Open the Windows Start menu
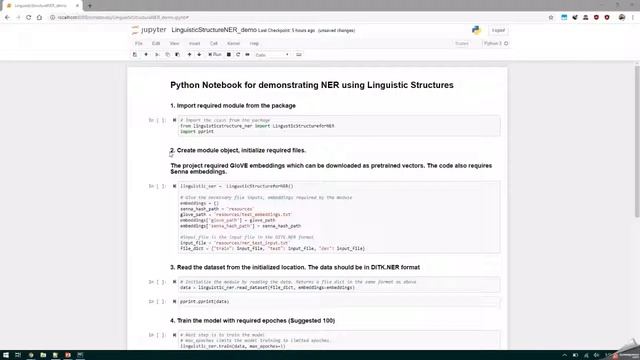The width and height of the screenshot is (640, 360). [x=6, y=355]
